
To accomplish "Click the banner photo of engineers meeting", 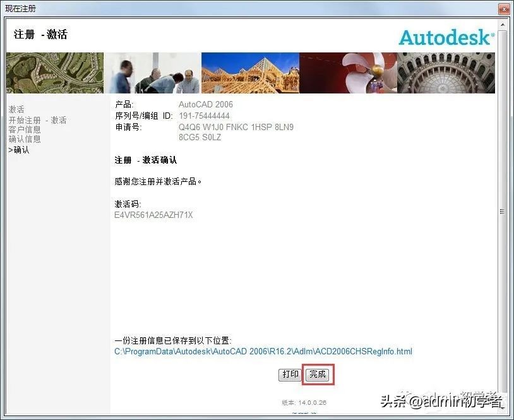I will click(x=152, y=72).
